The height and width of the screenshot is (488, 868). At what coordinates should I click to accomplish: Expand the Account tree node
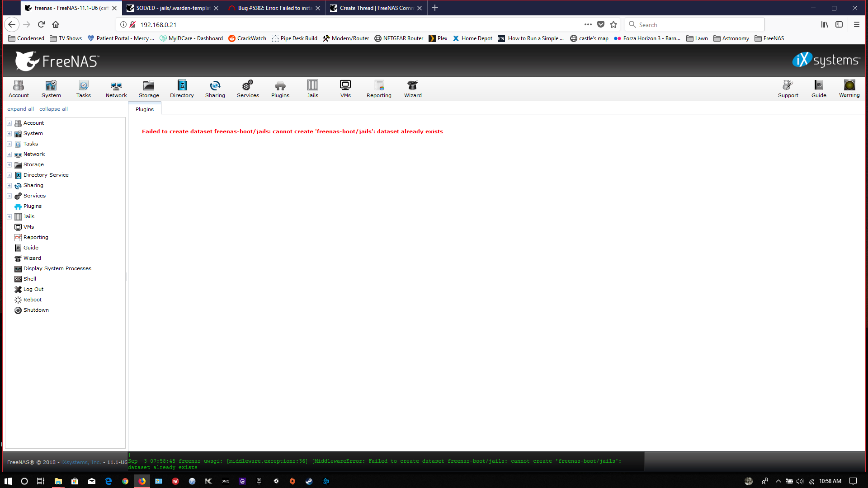pos(9,123)
